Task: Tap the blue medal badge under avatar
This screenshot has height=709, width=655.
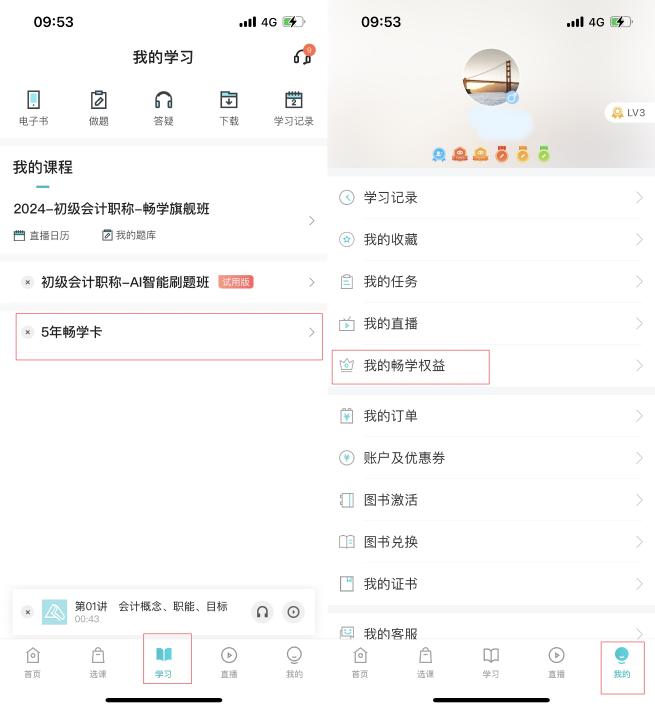Action: 438,154
